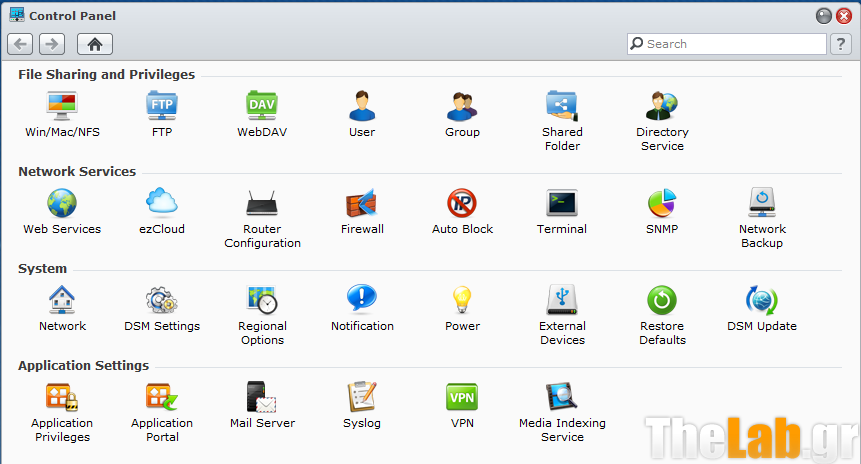861x464 pixels.
Task: Click the Control Panel title icon
Action: pos(17,15)
